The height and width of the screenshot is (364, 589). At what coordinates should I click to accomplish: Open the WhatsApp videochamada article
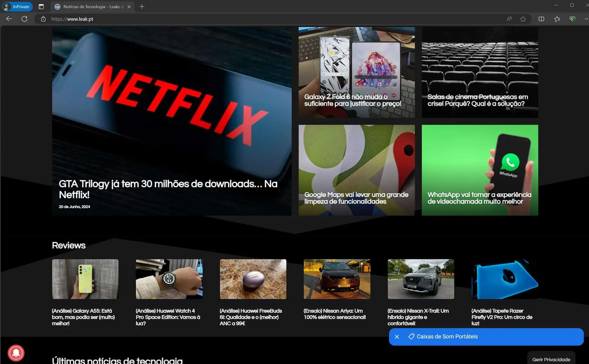tap(480, 170)
